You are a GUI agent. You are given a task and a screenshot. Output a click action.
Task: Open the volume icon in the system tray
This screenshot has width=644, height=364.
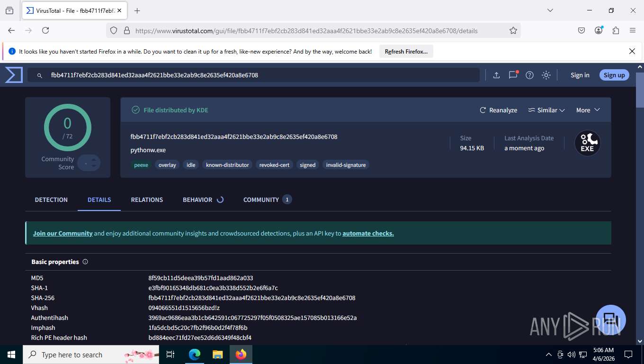coord(571,355)
